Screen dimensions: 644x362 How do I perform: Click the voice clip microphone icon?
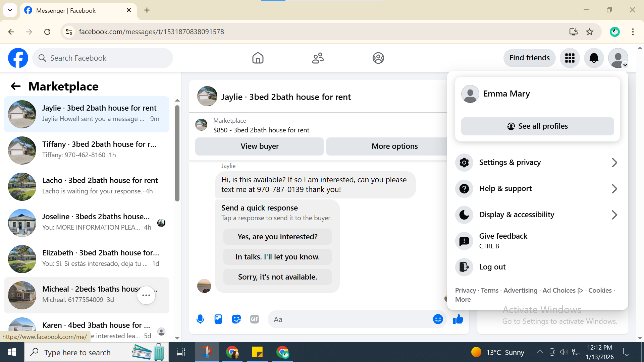(200, 319)
